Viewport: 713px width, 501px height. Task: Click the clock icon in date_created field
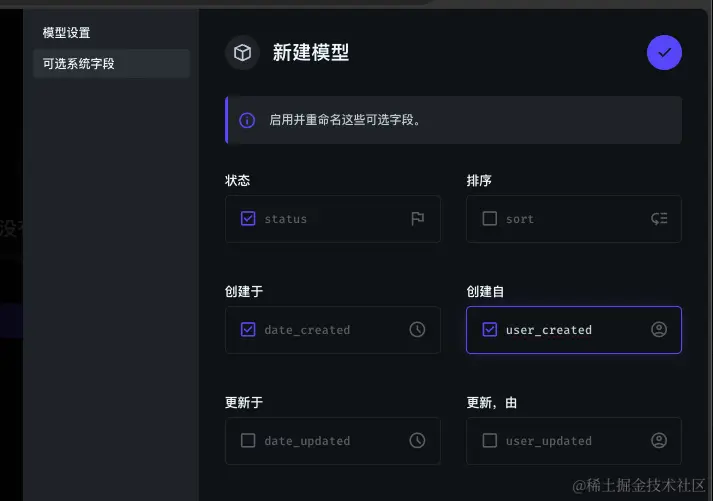point(417,330)
